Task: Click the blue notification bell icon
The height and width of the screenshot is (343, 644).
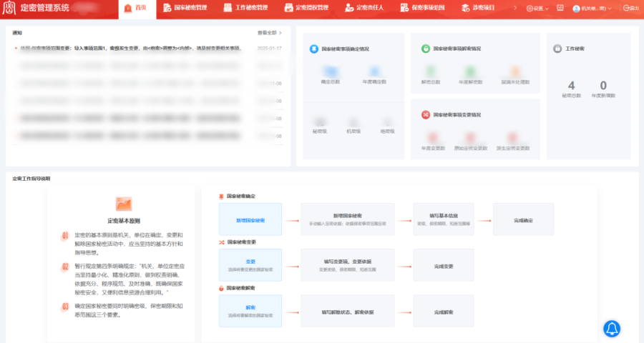Action: (612, 328)
